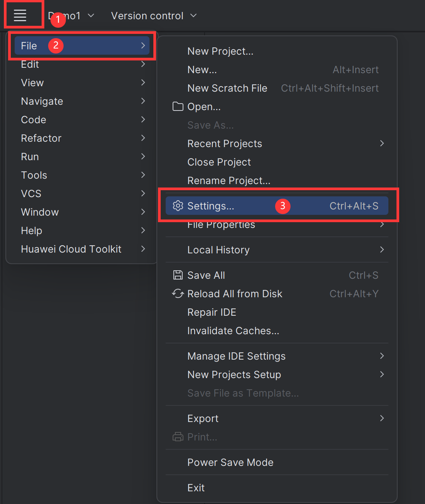Open the Tools menu
The image size is (425, 504).
pos(34,175)
